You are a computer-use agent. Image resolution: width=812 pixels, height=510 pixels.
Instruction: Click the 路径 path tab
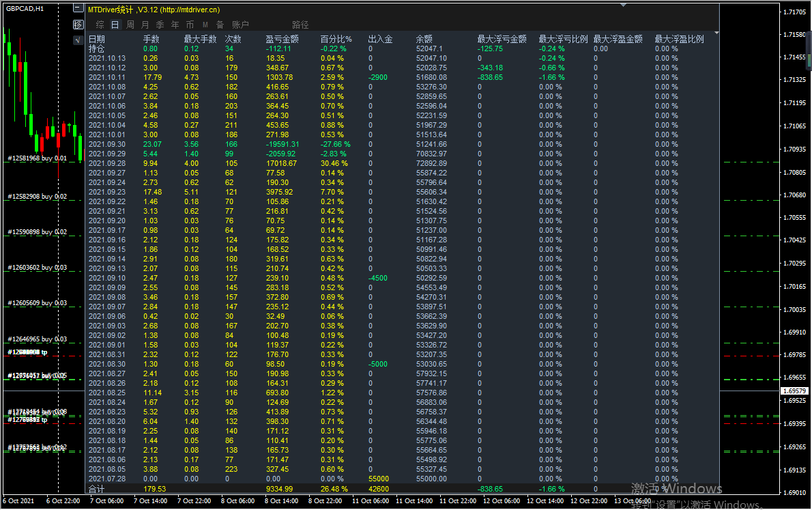300,25
